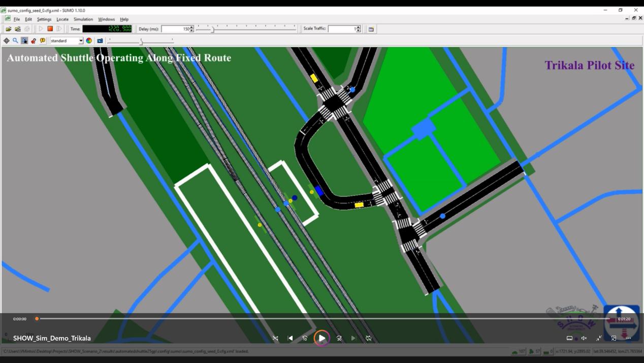Viewport: 644px width, 363px height.
Task: Click the '0:01:20' total duration text
Action: [624, 319]
